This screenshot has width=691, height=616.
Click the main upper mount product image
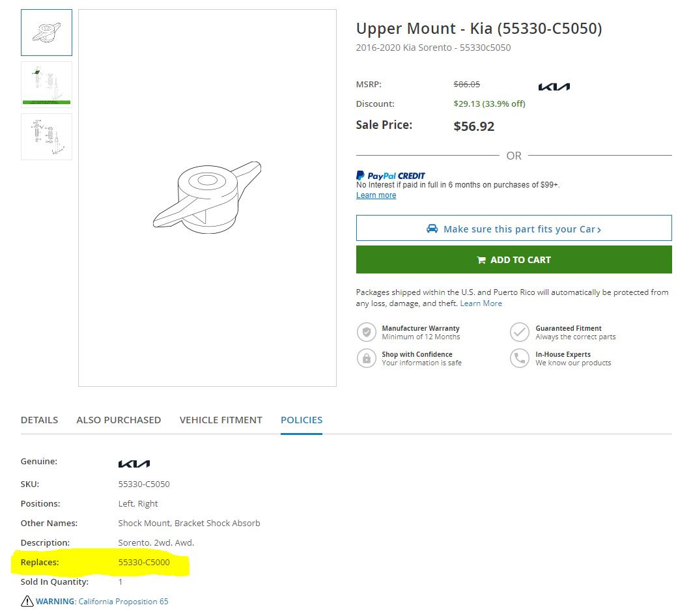[207, 197]
